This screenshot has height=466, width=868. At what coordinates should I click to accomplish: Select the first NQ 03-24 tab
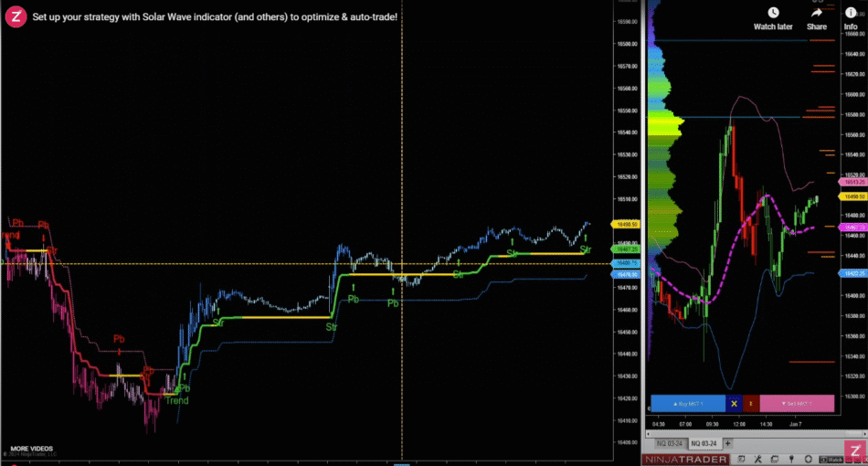pyautogui.click(x=668, y=443)
